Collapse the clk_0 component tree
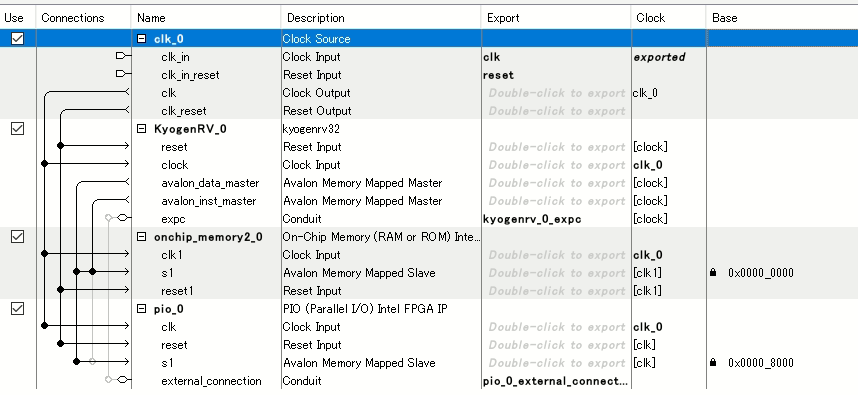This screenshot has width=858, height=395. click(x=142, y=39)
